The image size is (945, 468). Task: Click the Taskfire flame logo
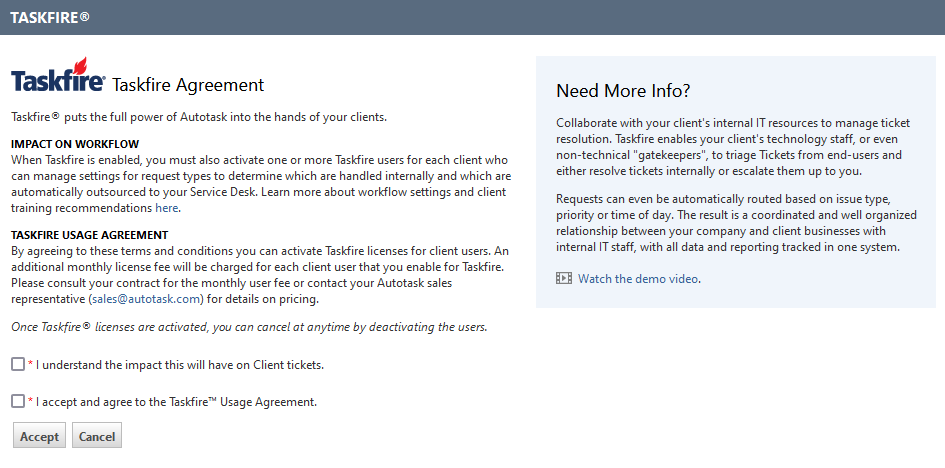tap(58, 75)
